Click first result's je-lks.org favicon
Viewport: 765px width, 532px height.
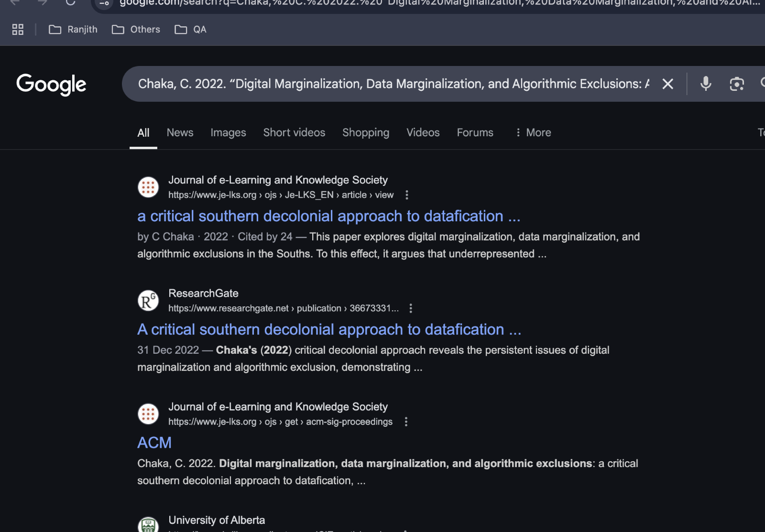148,187
